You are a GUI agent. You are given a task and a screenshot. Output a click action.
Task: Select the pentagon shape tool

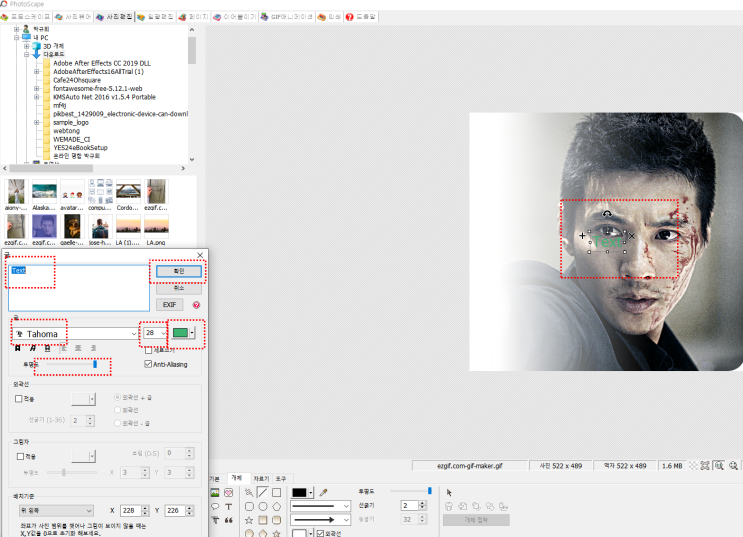[x=276, y=506]
